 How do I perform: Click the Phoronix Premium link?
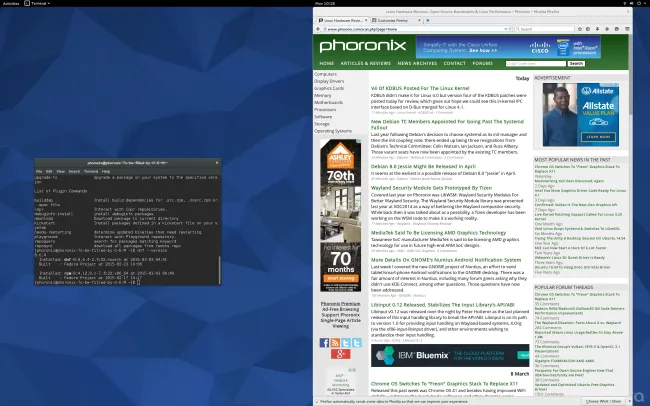pos(340,304)
